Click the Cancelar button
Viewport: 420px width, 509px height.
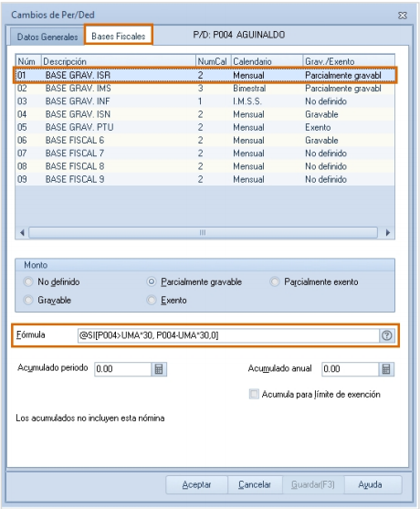pyautogui.click(x=255, y=484)
